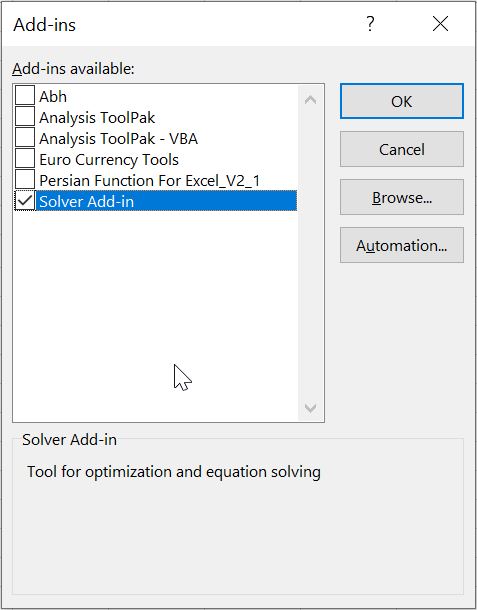Select Analysis ToolPak - VBA entry text
This screenshot has height=610, width=477.
pos(118,138)
